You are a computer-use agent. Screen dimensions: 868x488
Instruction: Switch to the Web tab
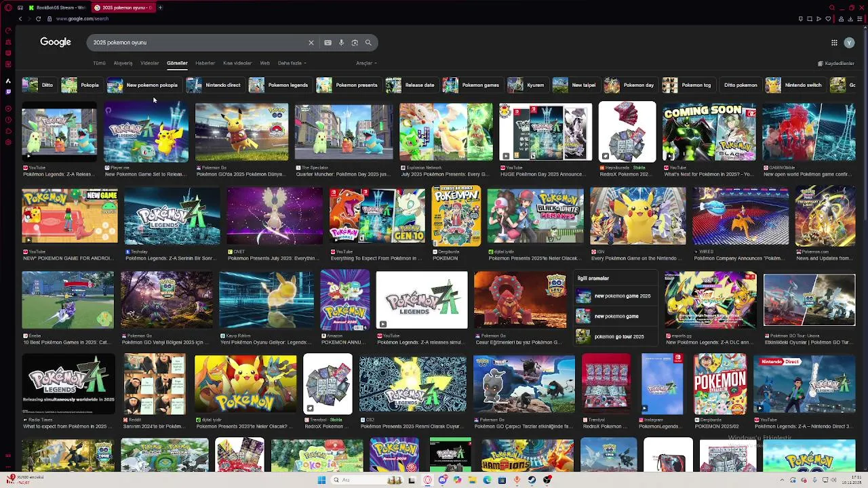[264, 63]
